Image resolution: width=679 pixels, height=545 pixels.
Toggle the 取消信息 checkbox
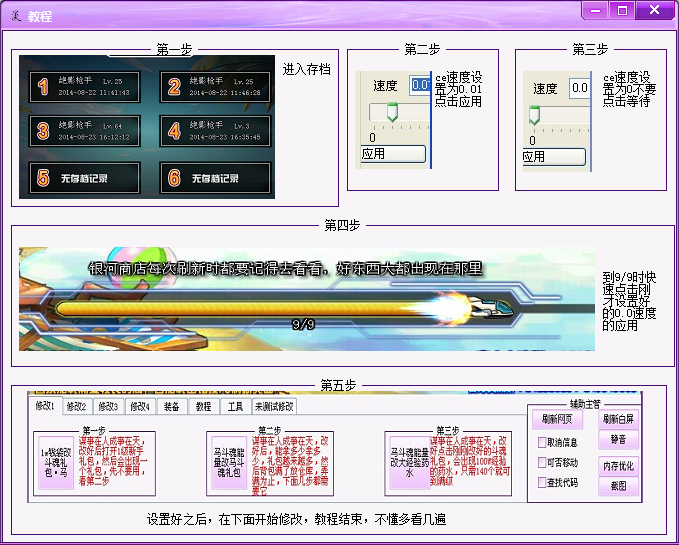[x=542, y=442]
